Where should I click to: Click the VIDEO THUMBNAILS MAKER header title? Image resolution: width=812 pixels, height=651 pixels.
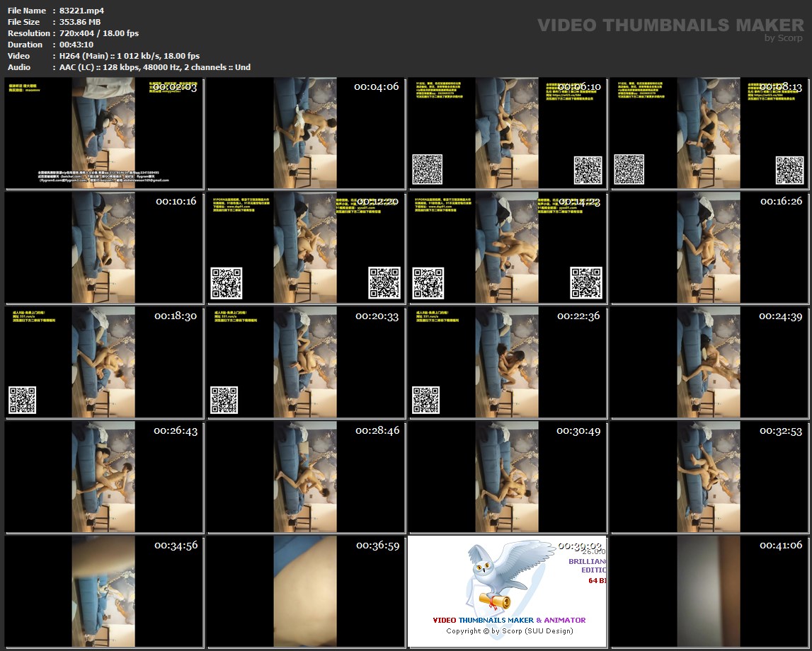tap(661, 25)
